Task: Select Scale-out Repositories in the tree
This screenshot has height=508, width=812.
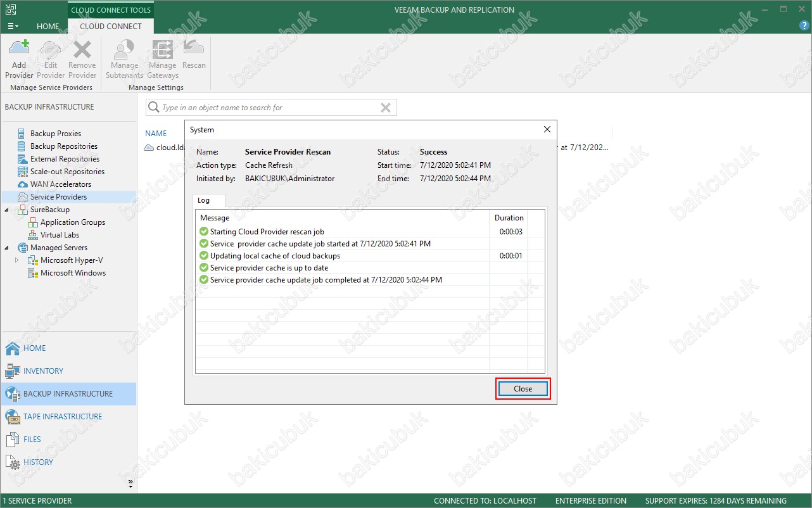Action: click(67, 172)
